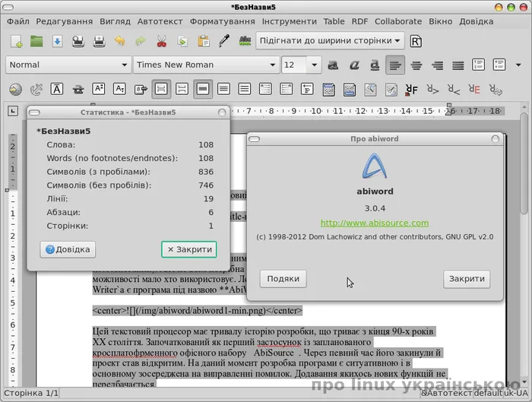Open a file with the green folder icon
This screenshot has width=532, height=402.
[36, 41]
